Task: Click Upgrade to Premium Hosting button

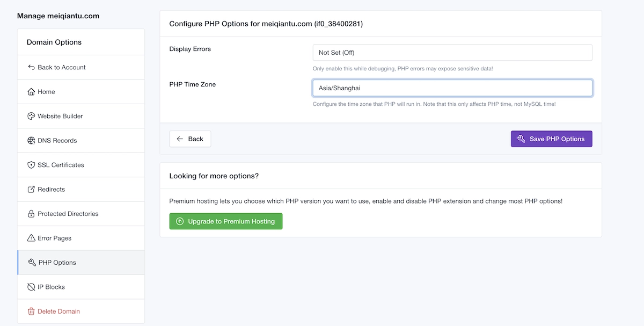Action: coord(225,221)
